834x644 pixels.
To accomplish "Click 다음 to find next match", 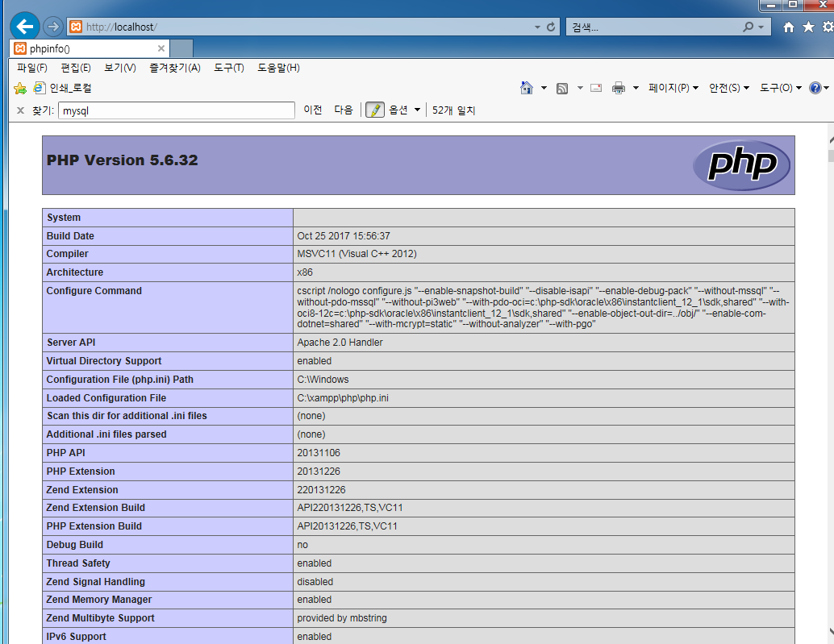I will click(344, 110).
